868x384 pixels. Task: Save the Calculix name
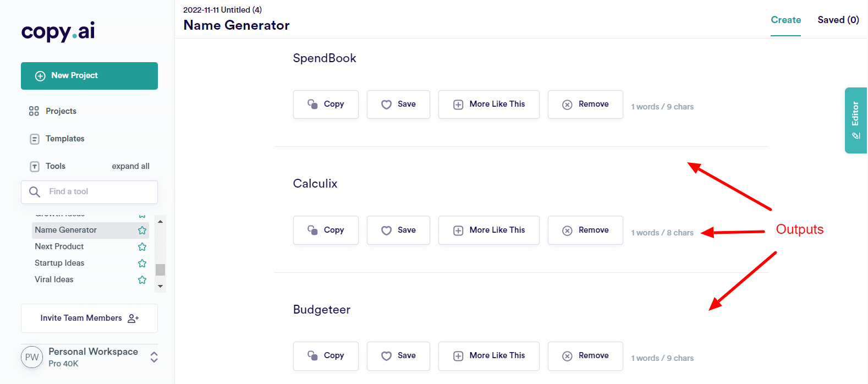[398, 230]
